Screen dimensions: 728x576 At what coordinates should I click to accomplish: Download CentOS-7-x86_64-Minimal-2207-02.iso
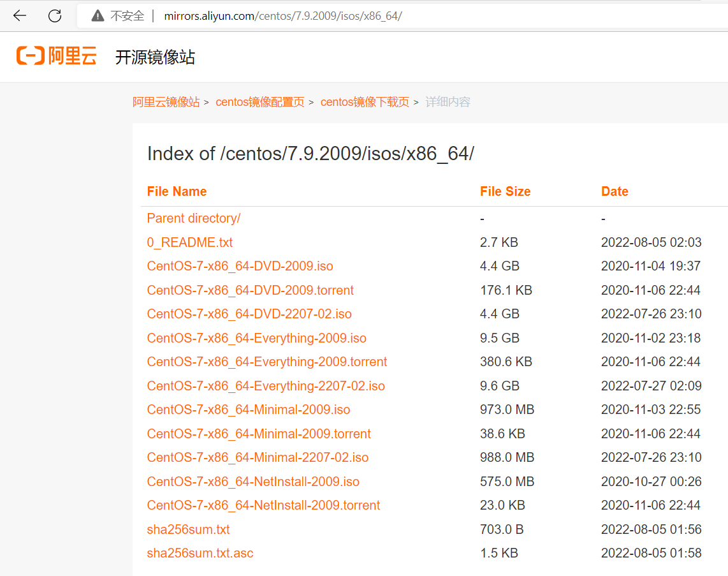[258, 457]
